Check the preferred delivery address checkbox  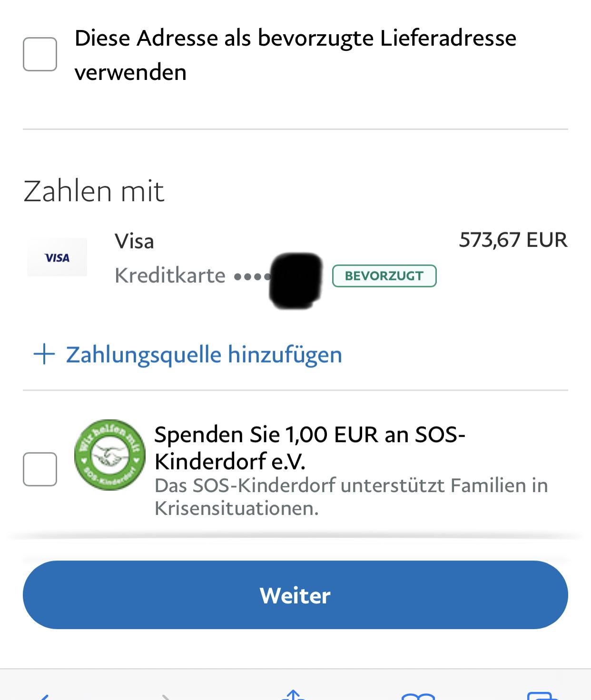pyautogui.click(x=40, y=54)
